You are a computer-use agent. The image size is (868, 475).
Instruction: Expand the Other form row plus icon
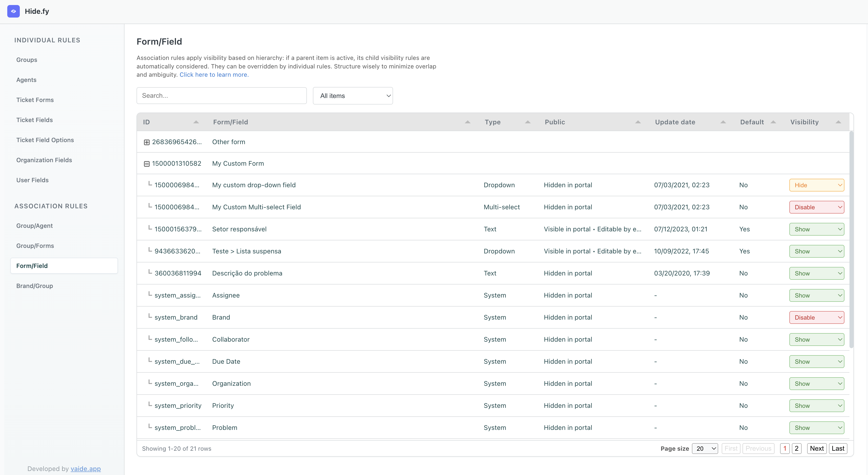(x=147, y=142)
